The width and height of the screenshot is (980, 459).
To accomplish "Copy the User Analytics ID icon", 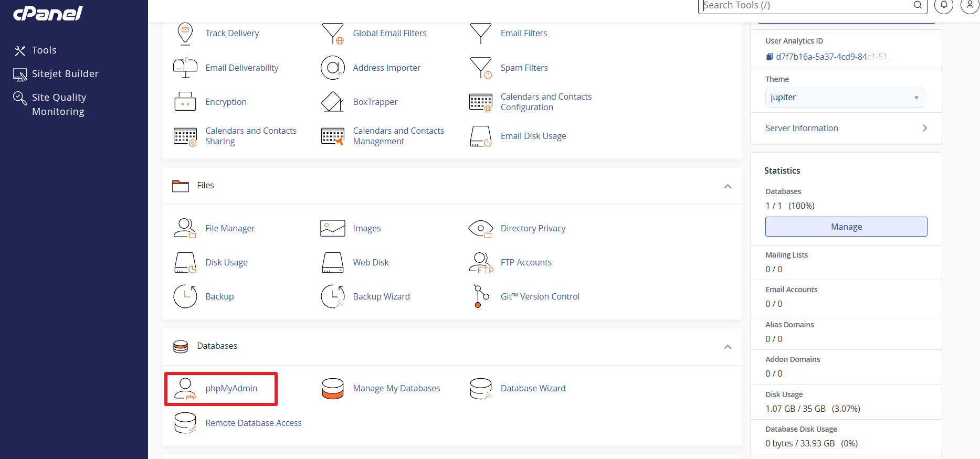I will [770, 57].
